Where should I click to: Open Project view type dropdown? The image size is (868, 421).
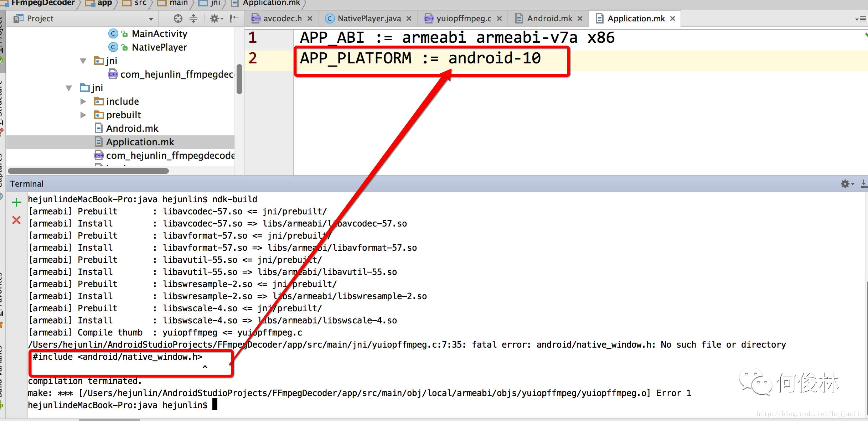click(151, 19)
